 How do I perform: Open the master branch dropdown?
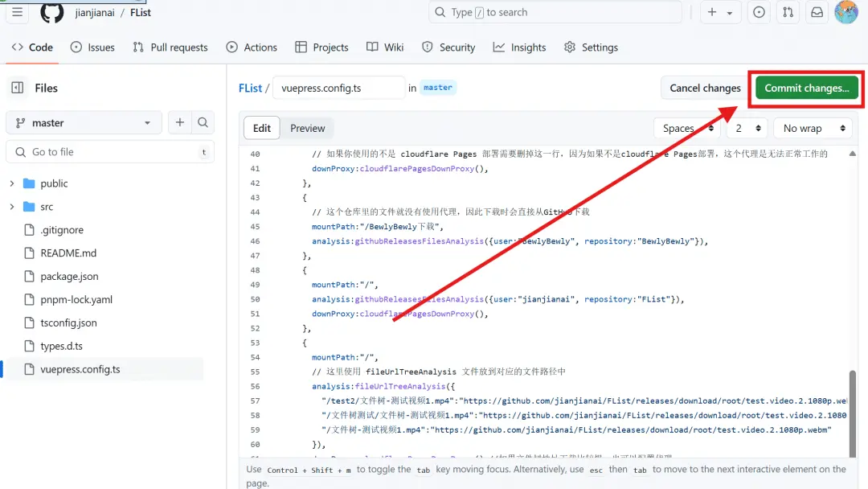[84, 123]
